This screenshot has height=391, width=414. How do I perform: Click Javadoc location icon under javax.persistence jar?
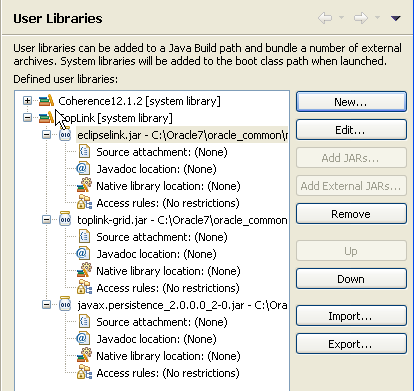83,339
